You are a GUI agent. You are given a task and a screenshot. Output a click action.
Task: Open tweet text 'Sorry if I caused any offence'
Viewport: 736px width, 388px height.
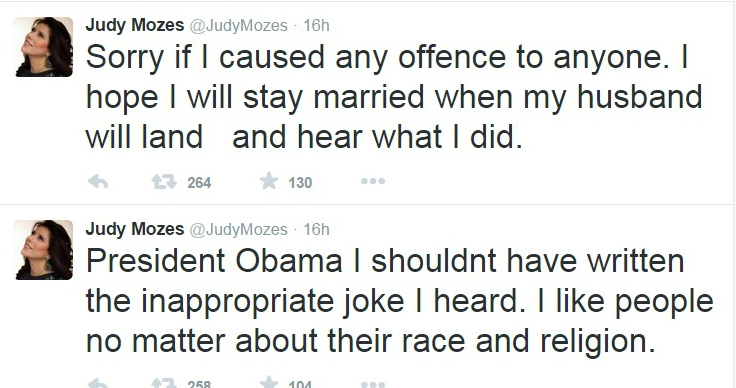tap(393, 97)
